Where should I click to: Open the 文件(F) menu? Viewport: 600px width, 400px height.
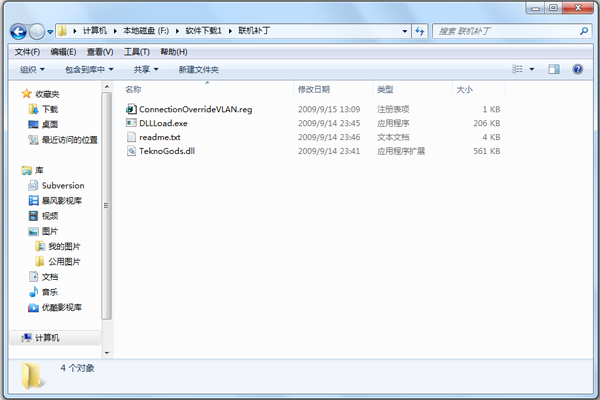(27, 52)
